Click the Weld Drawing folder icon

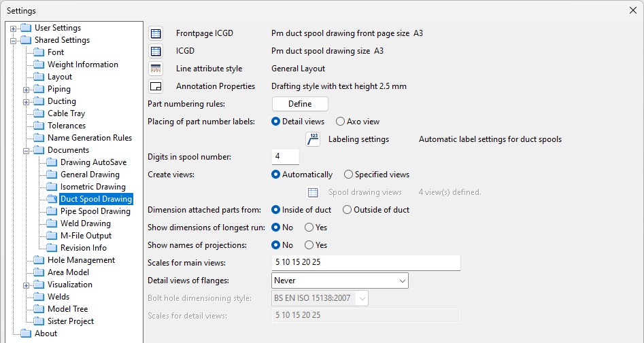[52, 223]
